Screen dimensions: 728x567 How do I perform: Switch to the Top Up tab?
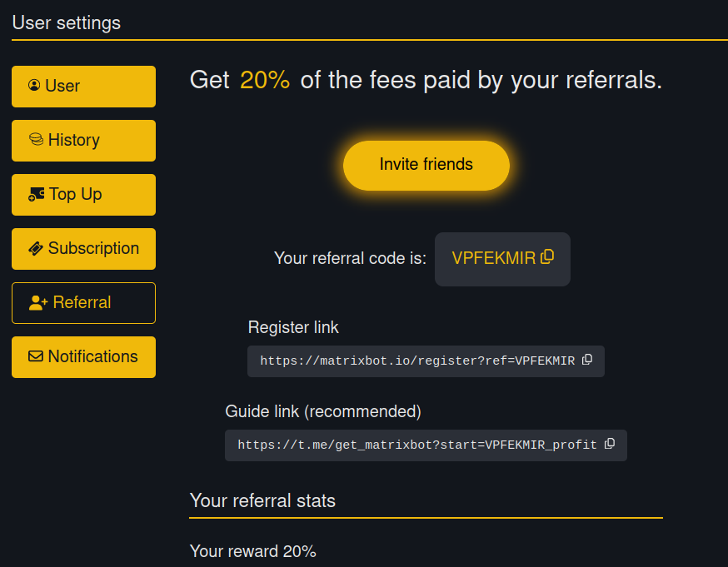[x=76, y=194]
